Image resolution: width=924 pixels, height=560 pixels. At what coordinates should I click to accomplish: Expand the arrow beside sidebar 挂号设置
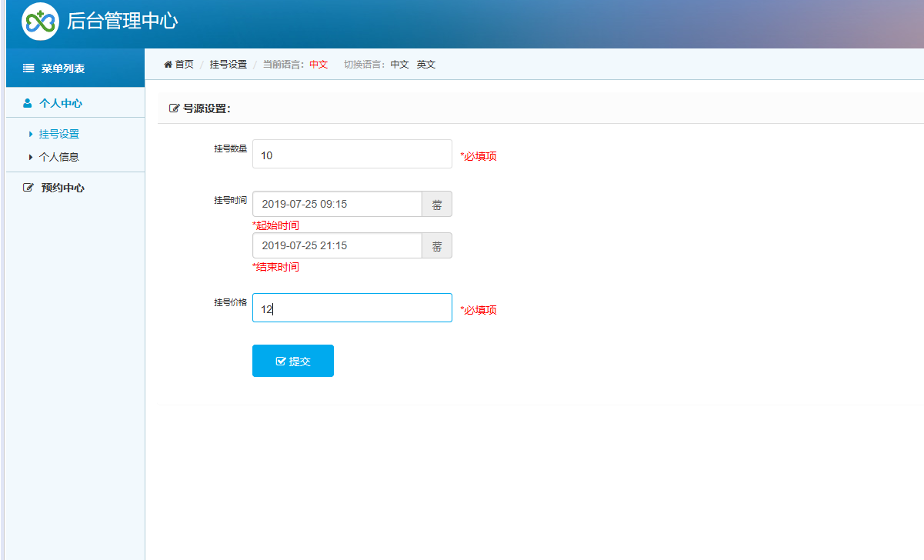pos(31,134)
